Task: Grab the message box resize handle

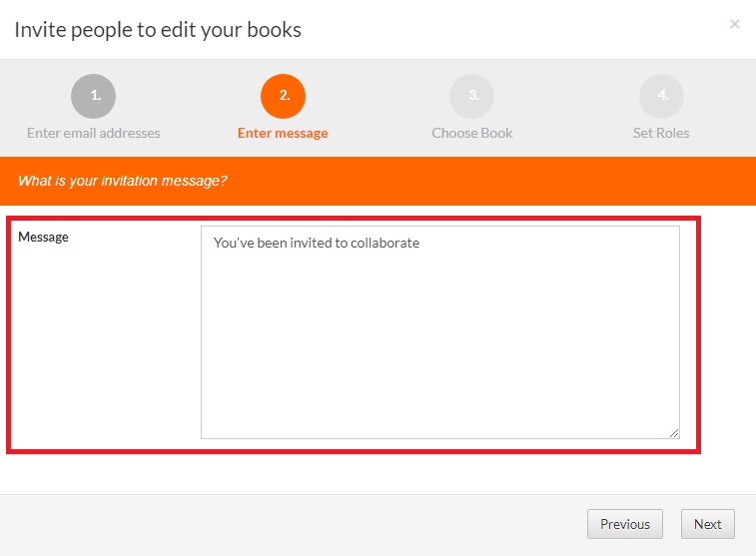Action: [x=674, y=433]
